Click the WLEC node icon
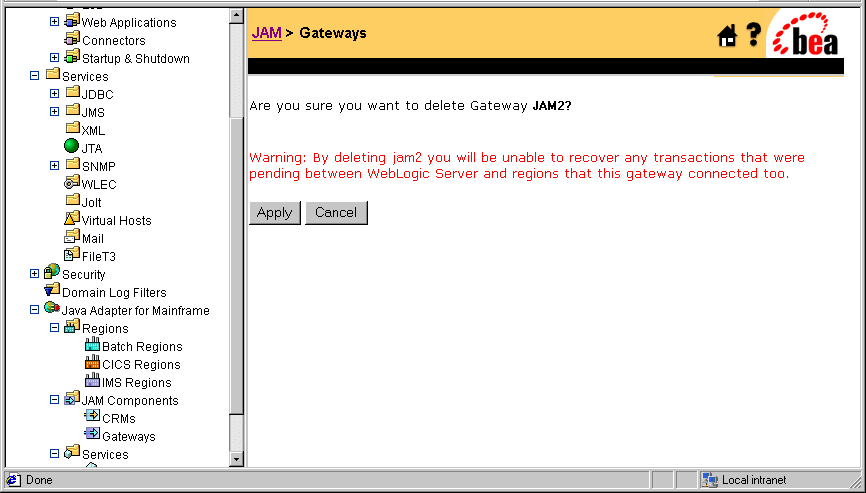The height and width of the screenshot is (493, 866). click(72, 182)
